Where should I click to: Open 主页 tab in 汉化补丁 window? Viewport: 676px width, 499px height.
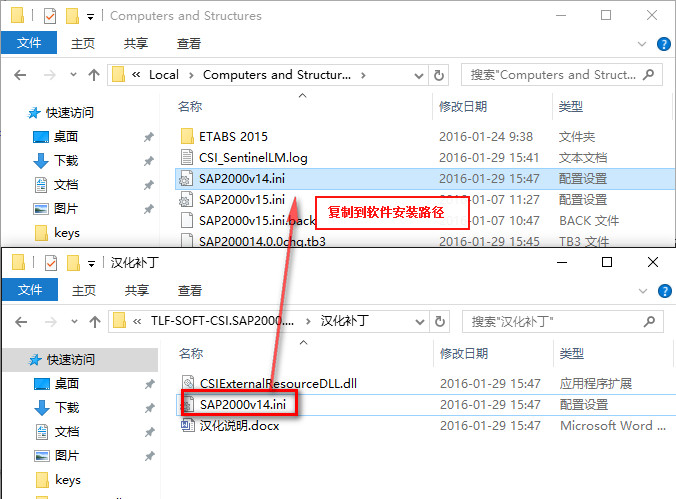pos(84,290)
